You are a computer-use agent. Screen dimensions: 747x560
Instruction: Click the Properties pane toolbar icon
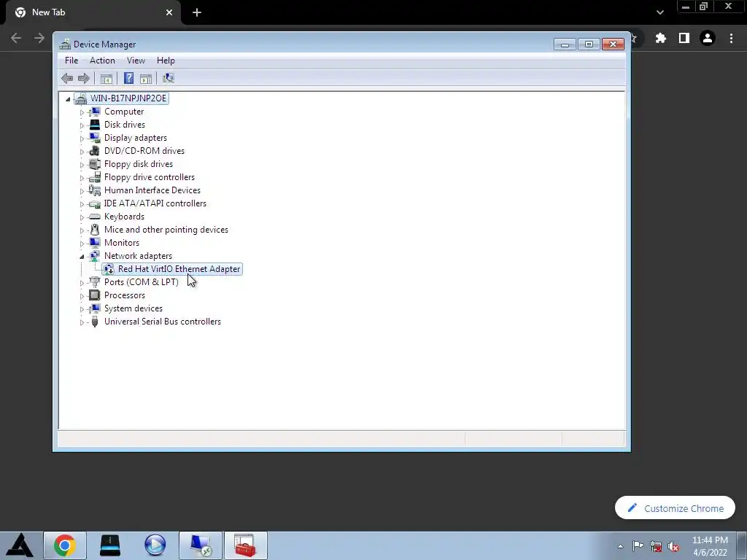click(146, 79)
